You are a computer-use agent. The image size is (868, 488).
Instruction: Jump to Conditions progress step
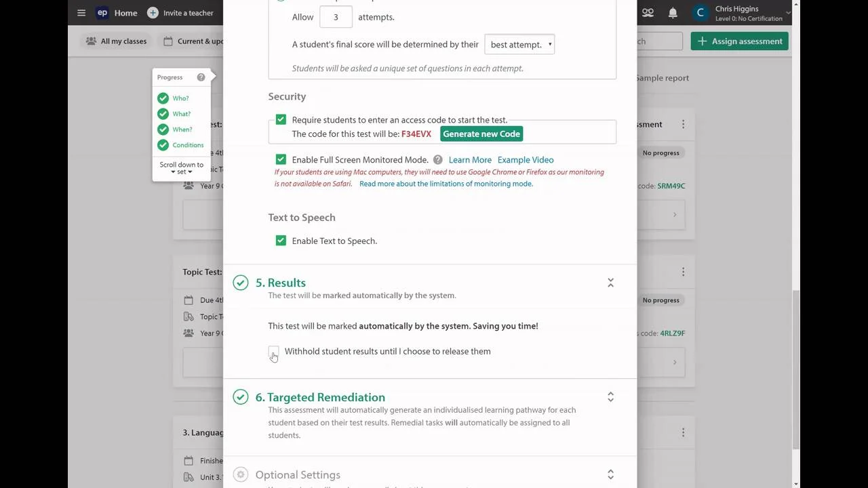[188, 145]
